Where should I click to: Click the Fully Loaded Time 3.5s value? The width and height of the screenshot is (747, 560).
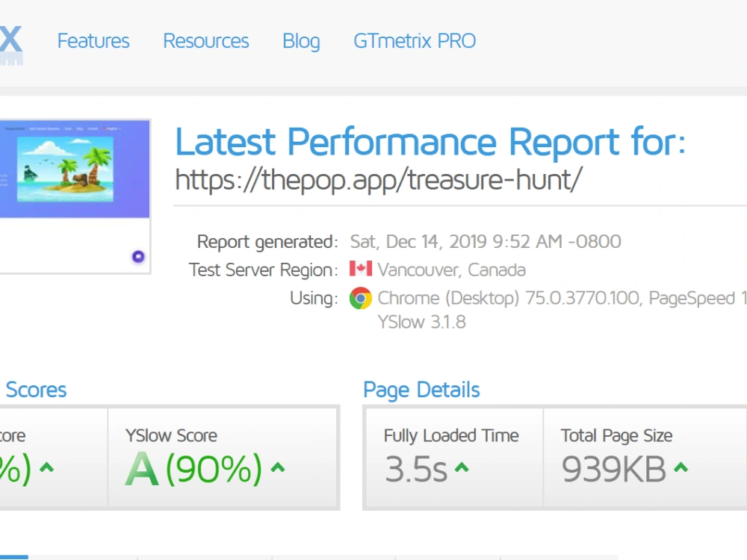tap(416, 470)
